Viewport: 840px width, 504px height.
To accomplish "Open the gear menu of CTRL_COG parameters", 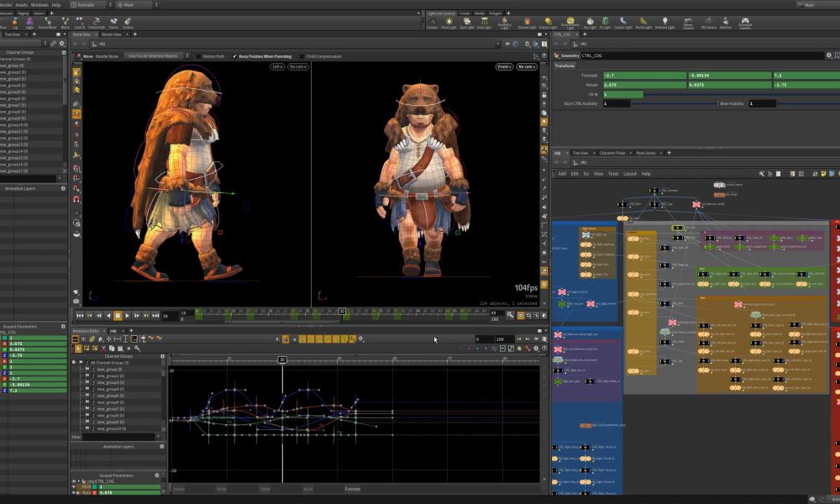I will click(829, 55).
